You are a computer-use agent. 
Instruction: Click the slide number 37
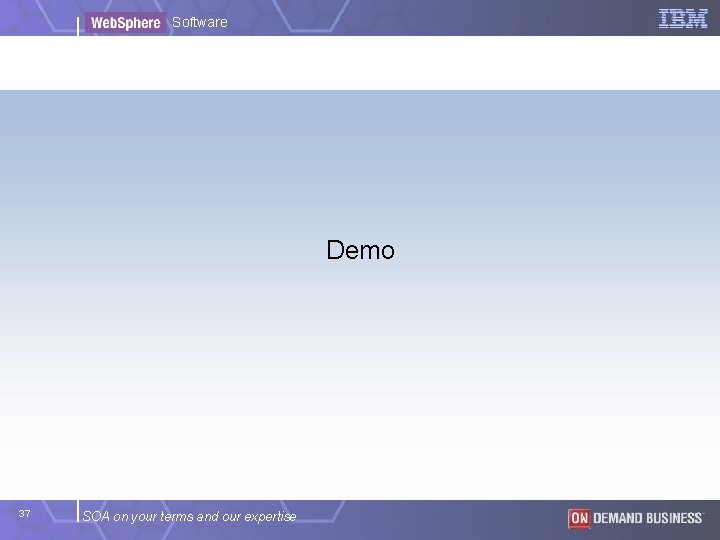click(x=24, y=513)
